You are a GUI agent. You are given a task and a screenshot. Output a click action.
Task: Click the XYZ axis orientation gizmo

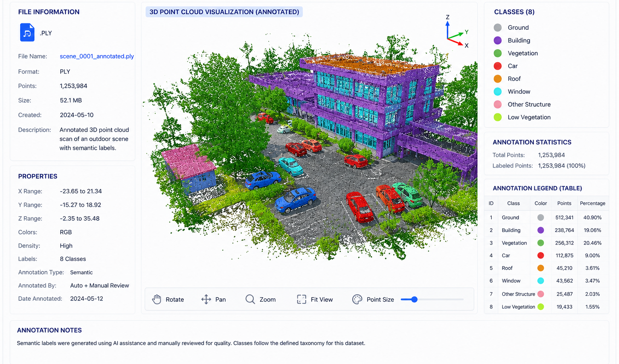click(457, 32)
